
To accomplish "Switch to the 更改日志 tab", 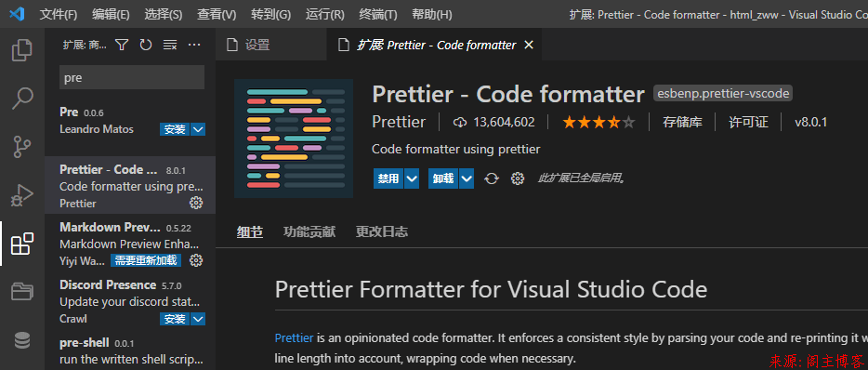I will coord(381,232).
